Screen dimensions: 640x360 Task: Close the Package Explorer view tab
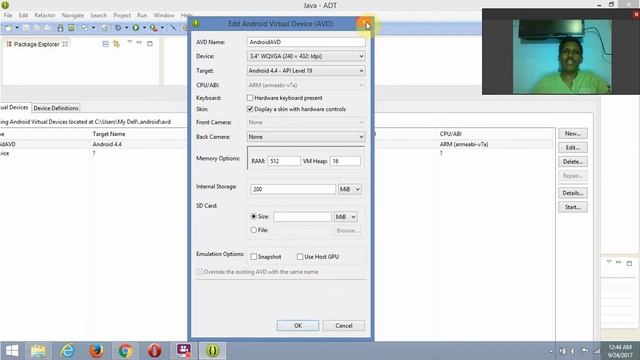point(65,44)
